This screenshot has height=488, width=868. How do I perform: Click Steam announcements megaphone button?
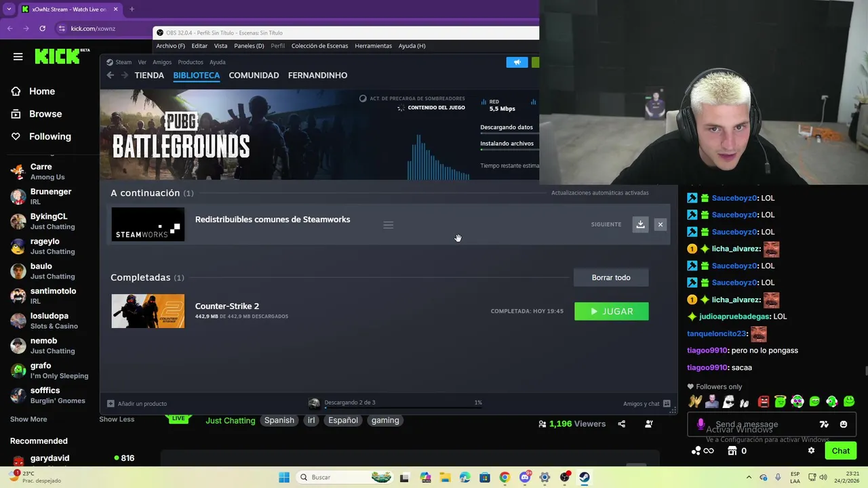pos(517,62)
